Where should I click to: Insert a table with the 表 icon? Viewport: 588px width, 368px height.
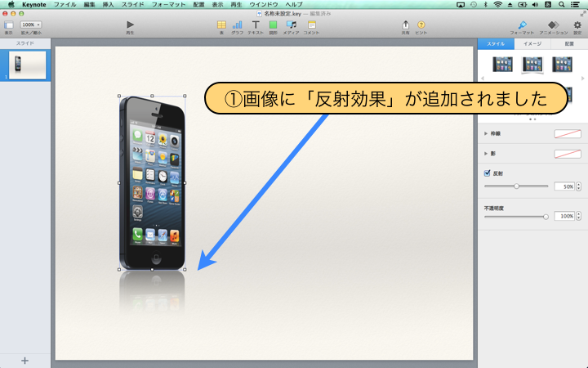coord(221,25)
